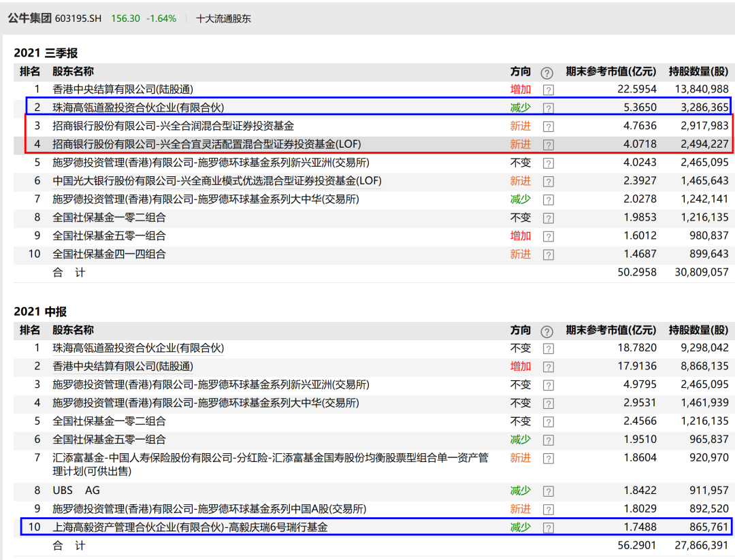This screenshot has height=560, width=735.
Task: Click market value 18.7820 cell
Action: (637, 348)
